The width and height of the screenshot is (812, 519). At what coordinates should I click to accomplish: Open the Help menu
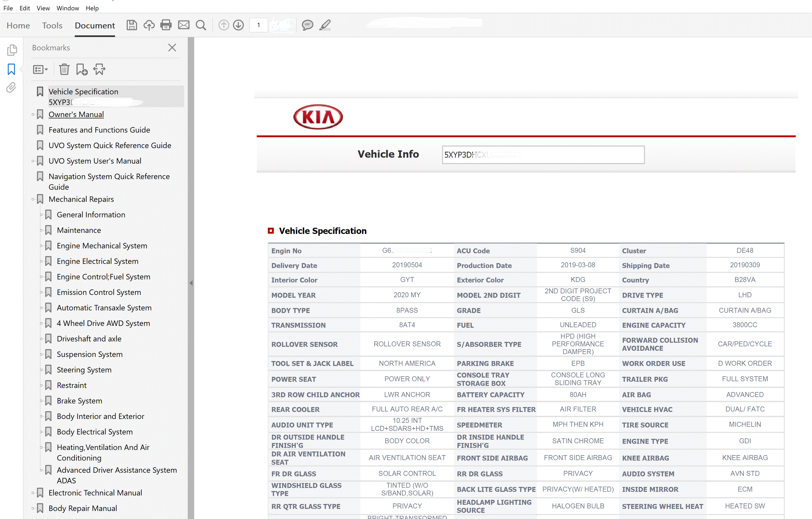pyautogui.click(x=92, y=8)
